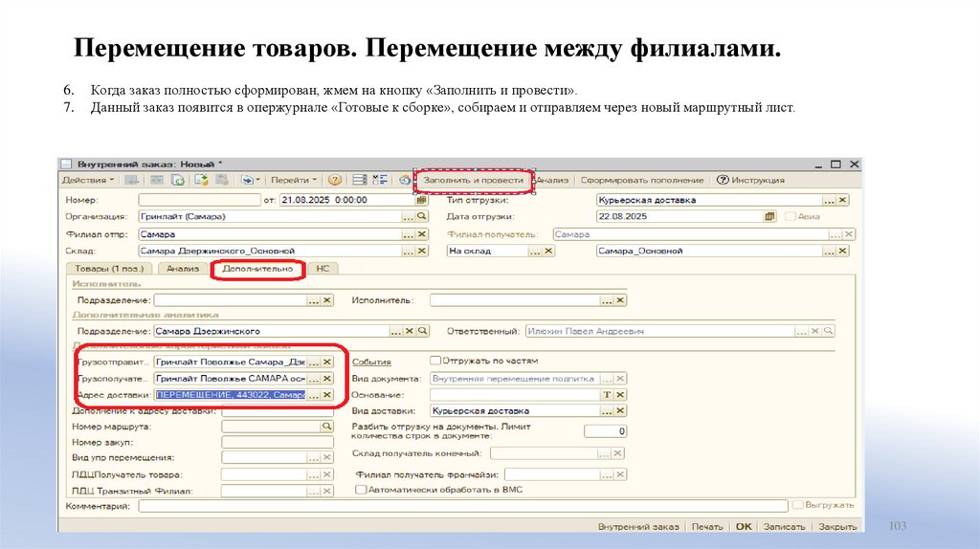The height and width of the screenshot is (549, 980).
Task: Clear the Тип отгрузки field
Action: pos(842,200)
